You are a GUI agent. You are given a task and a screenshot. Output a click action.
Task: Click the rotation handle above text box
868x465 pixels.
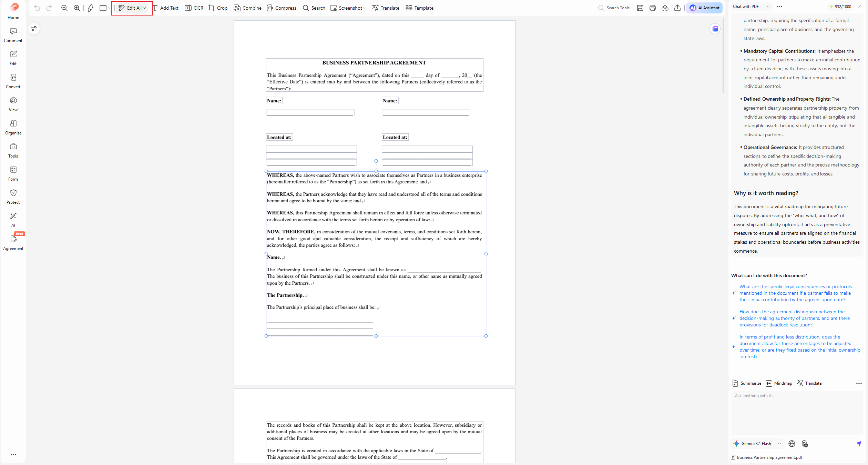tap(376, 161)
